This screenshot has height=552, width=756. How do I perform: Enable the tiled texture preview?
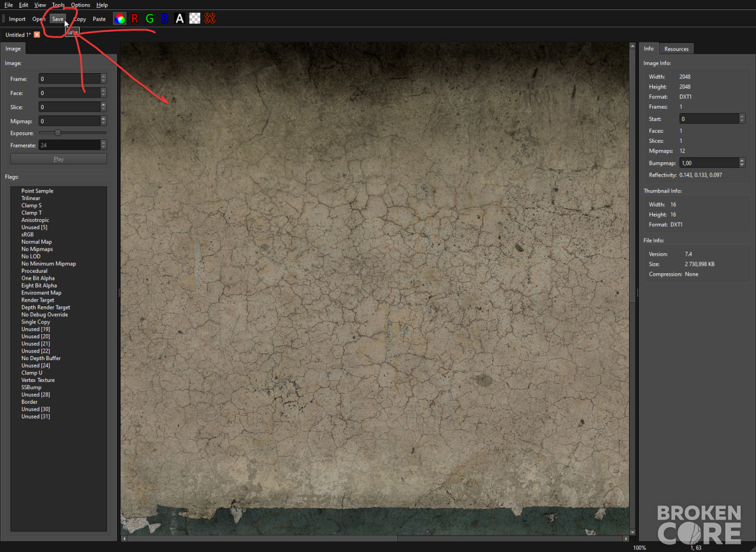210,19
